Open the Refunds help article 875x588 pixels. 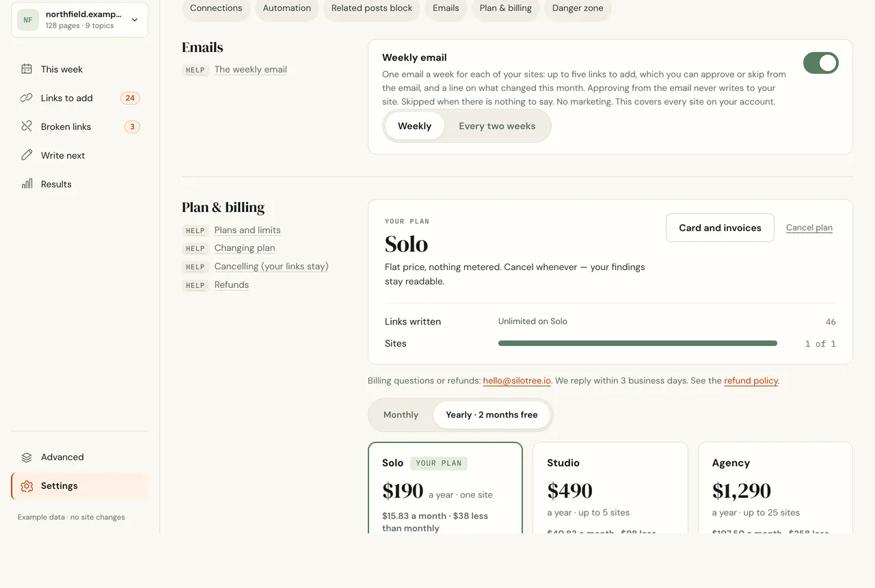232,285
